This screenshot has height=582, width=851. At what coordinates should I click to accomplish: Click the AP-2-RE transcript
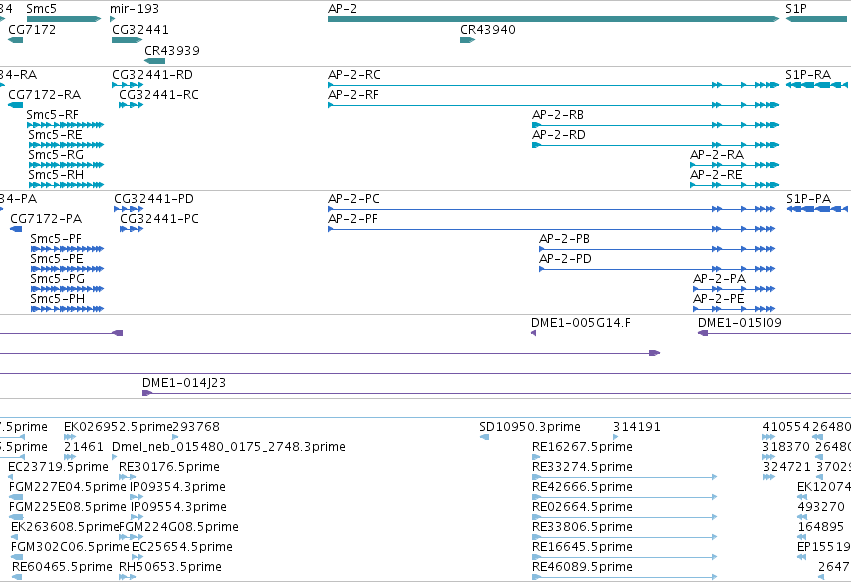point(735,185)
